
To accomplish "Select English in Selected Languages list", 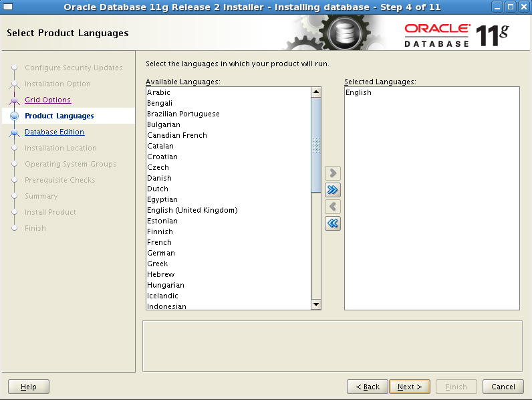I will pos(432,92).
